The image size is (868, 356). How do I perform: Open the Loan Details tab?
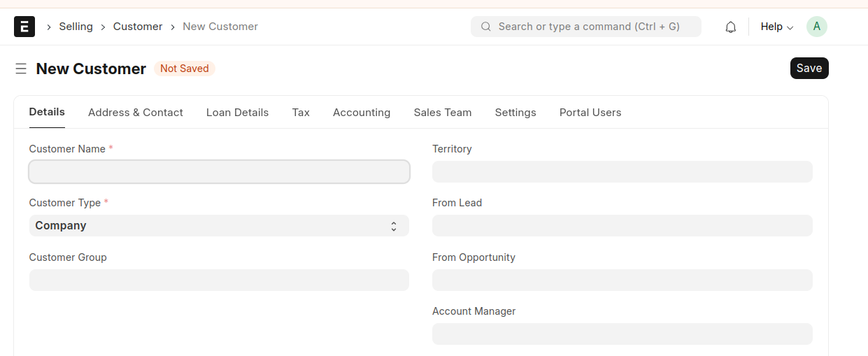(x=237, y=113)
